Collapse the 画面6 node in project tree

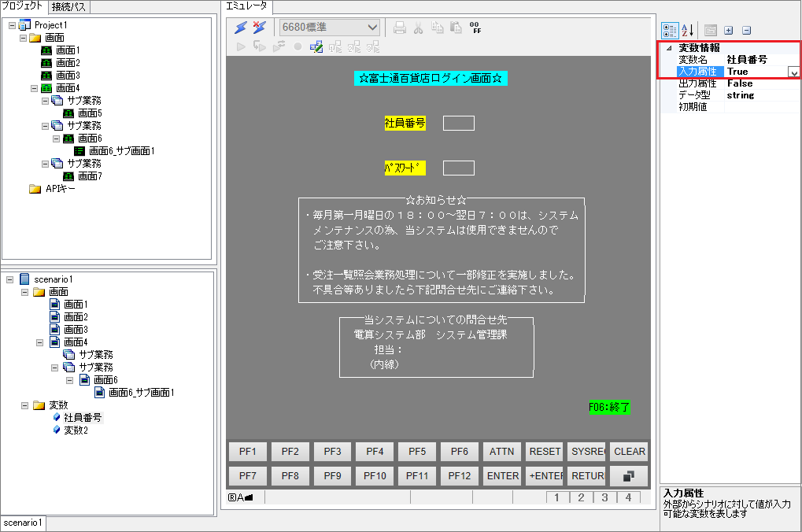(56, 139)
